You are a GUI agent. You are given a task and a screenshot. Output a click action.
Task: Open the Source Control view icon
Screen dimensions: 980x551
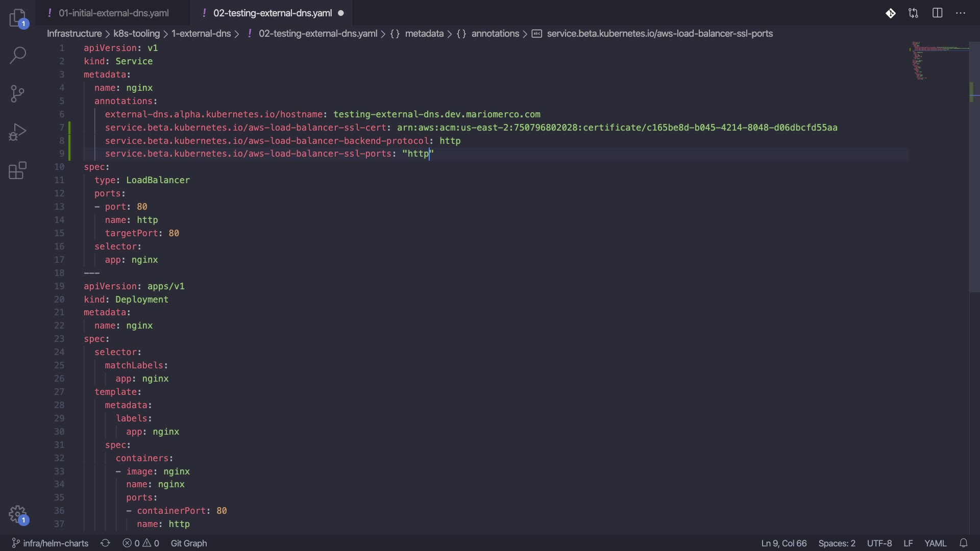point(18,94)
